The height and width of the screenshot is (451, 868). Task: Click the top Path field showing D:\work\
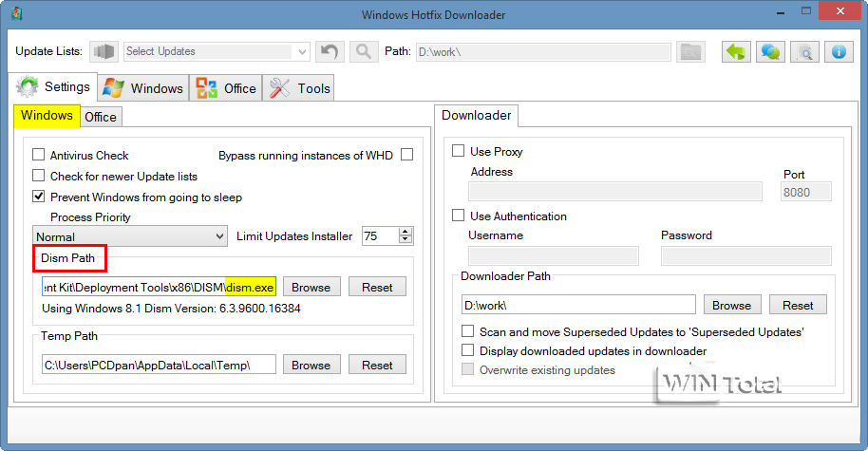click(x=543, y=52)
